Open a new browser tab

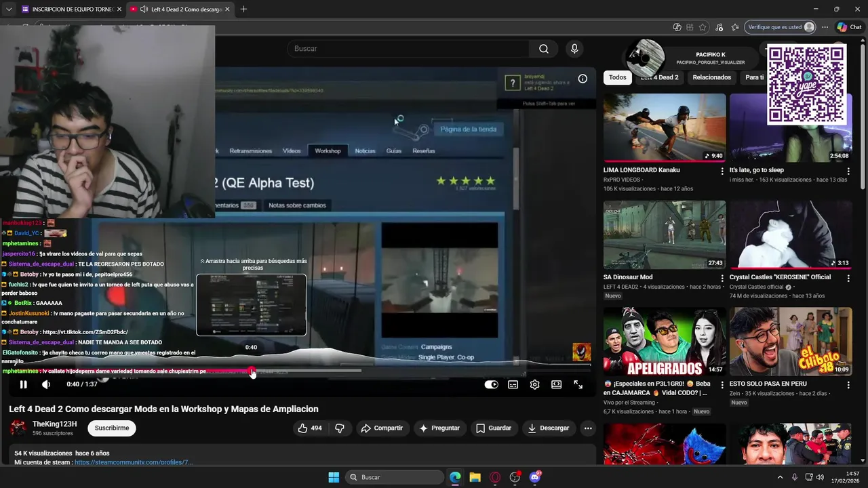point(243,9)
